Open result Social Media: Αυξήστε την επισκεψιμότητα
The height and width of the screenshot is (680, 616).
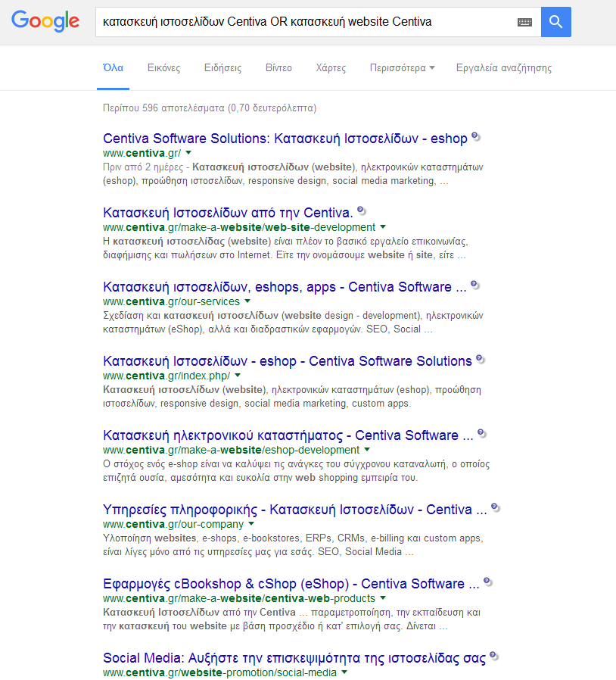pyautogui.click(x=294, y=657)
